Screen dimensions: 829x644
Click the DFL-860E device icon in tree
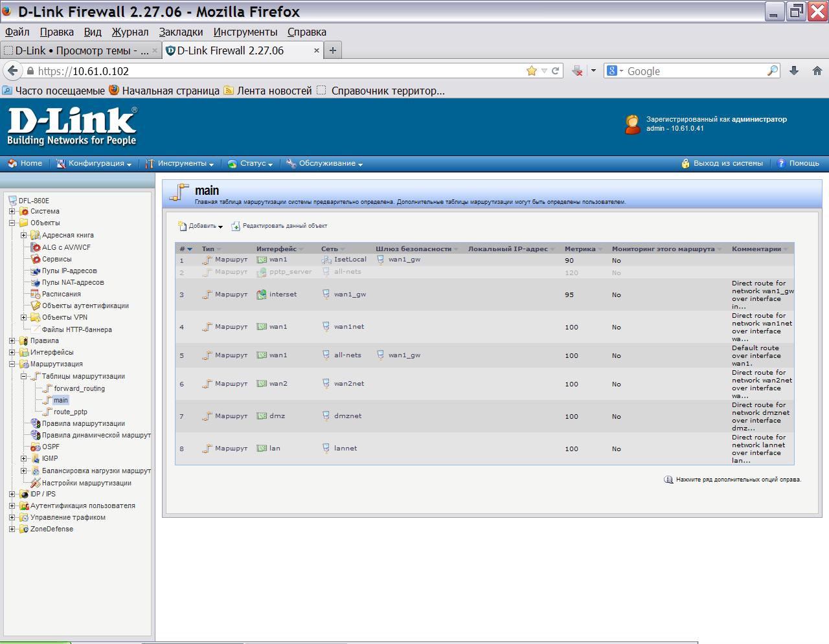(12, 201)
